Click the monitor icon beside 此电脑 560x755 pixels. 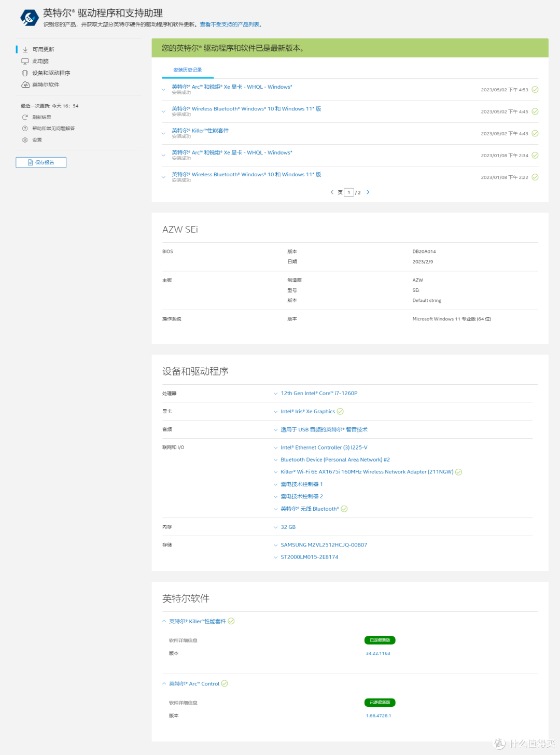click(25, 61)
